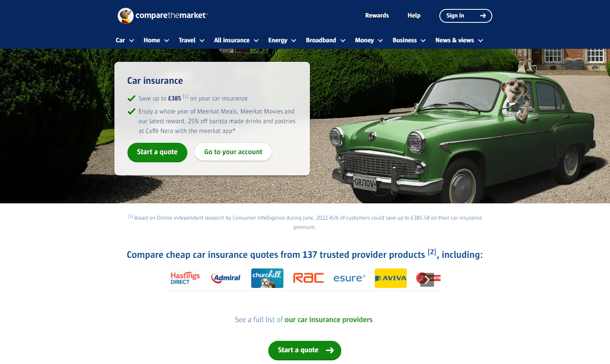This screenshot has height=364, width=610.
Task: Select the RAC provider logo
Action: click(308, 278)
